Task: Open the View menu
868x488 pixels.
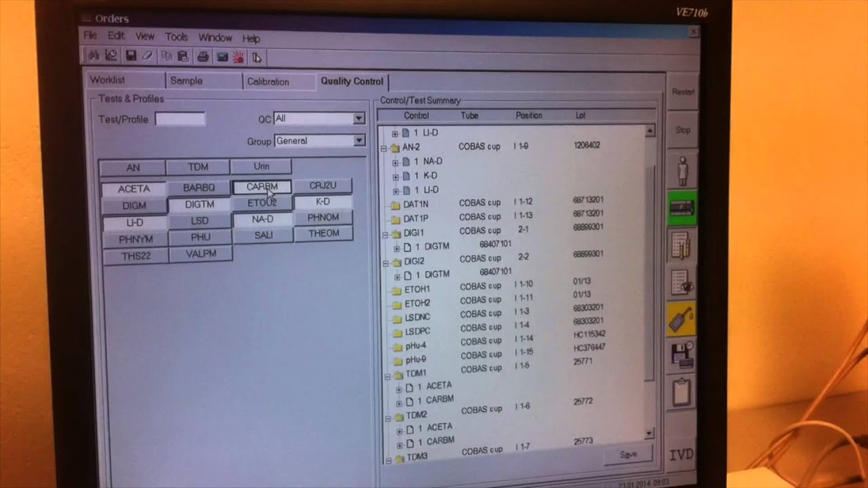Action: 144,36
